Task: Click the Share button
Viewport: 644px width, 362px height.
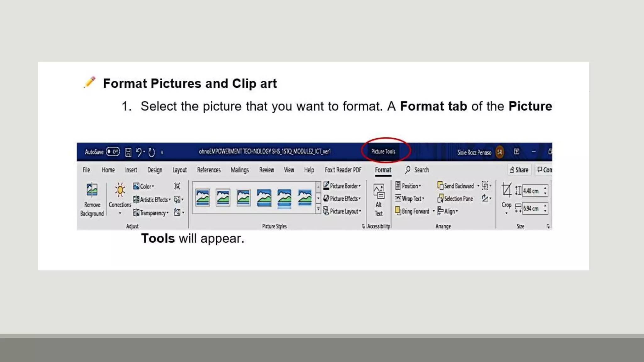Action: 519,170
